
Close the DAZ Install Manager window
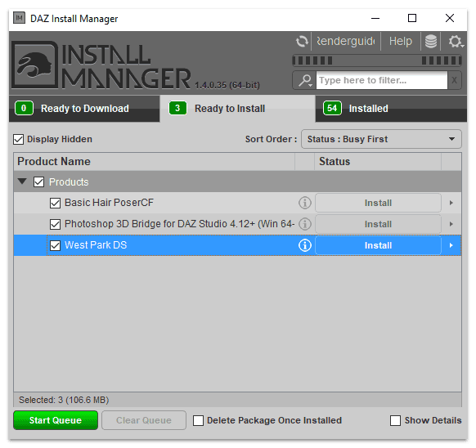tap(450, 19)
